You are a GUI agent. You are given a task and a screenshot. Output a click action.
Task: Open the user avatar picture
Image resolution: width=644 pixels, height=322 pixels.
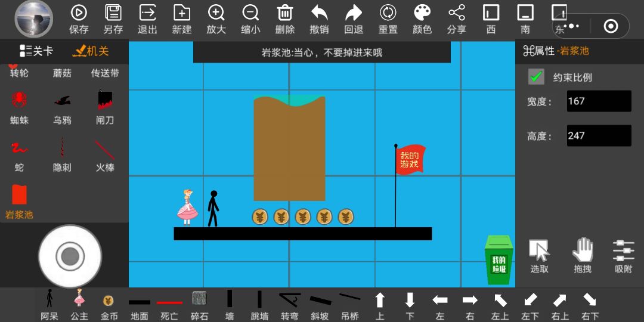33,19
